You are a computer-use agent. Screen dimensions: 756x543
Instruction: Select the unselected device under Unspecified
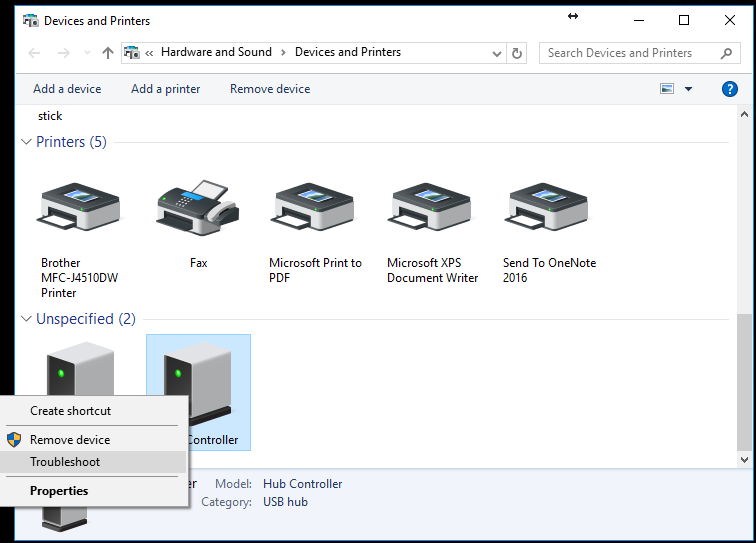click(81, 368)
